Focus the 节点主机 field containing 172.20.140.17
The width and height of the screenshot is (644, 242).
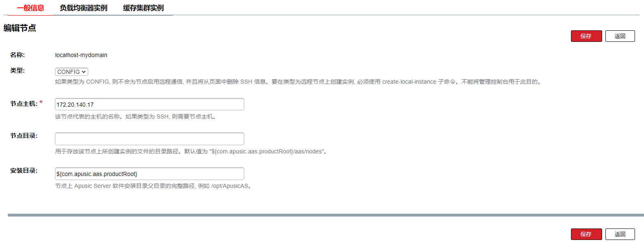149,104
